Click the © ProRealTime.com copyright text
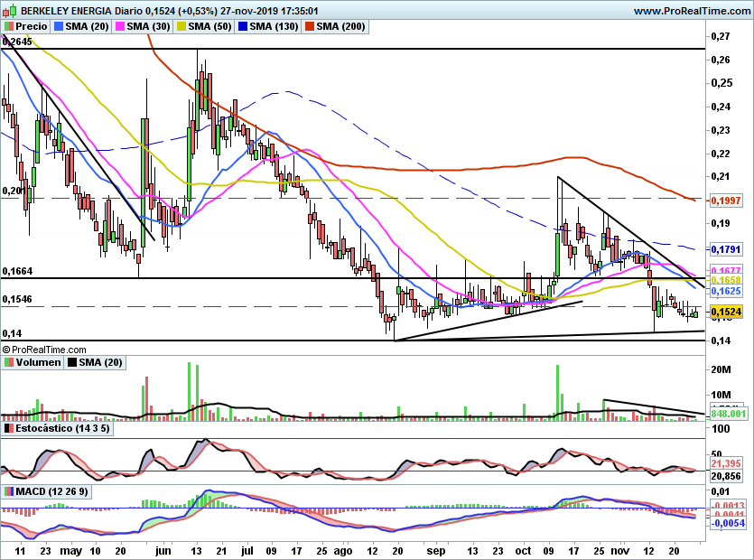 [45, 349]
